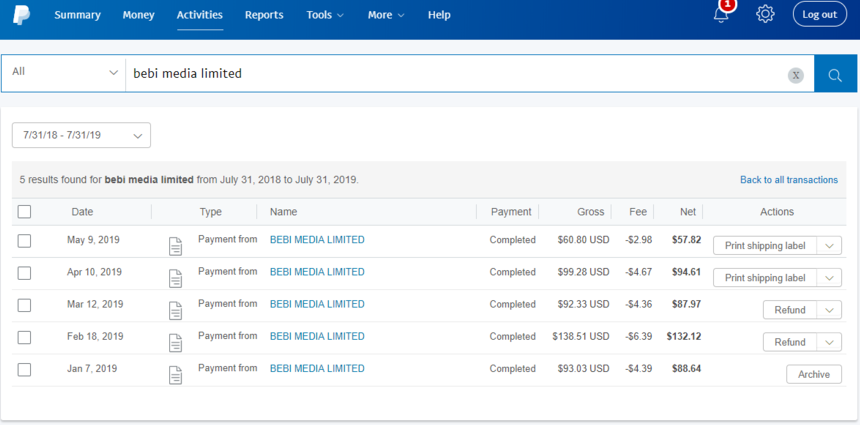Expand the All search filter dropdown

tap(64, 73)
